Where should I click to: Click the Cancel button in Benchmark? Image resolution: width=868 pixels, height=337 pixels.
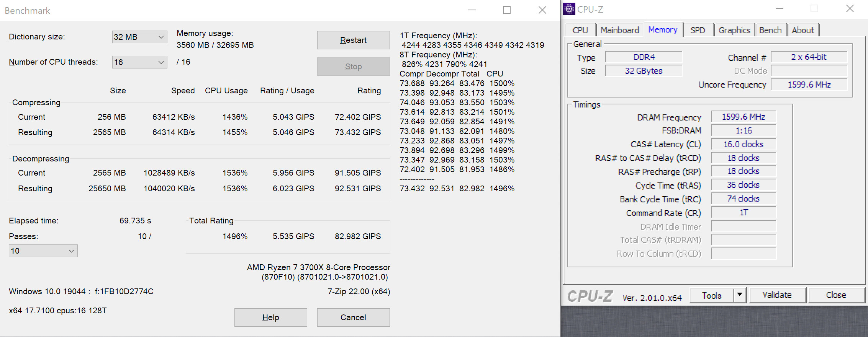(x=353, y=317)
